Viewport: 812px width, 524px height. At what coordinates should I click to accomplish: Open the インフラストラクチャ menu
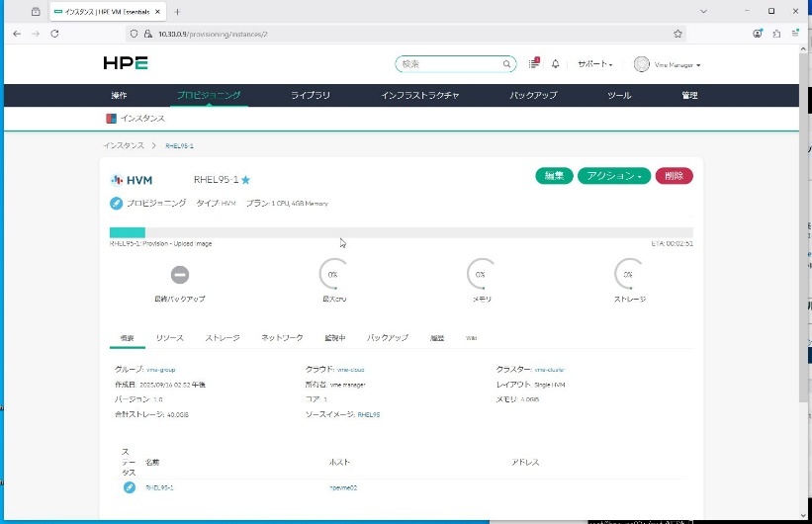(419, 95)
